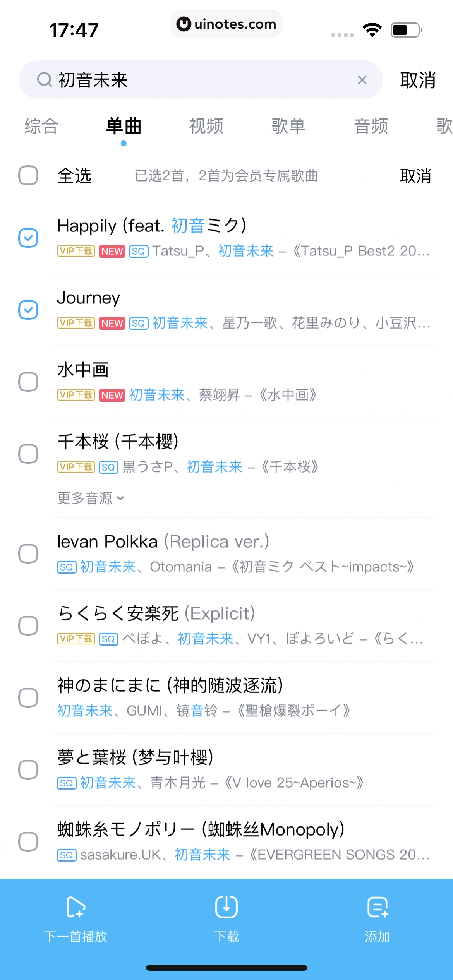Tap the Play Next (下一首播放) icon

[x=75, y=907]
